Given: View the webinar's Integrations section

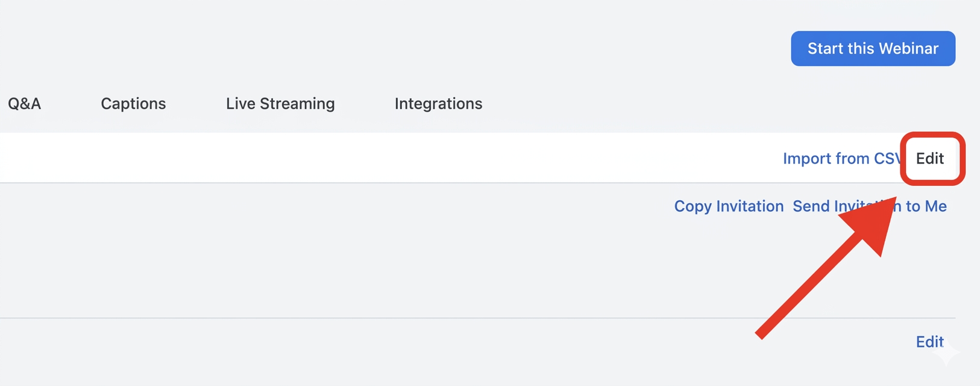Looking at the screenshot, I should point(438,104).
